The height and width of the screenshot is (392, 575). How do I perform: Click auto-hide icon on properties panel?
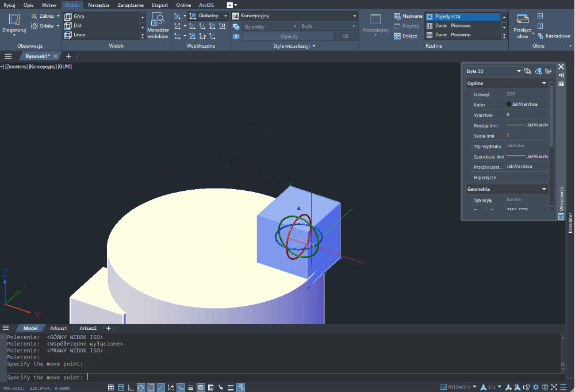(x=561, y=75)
